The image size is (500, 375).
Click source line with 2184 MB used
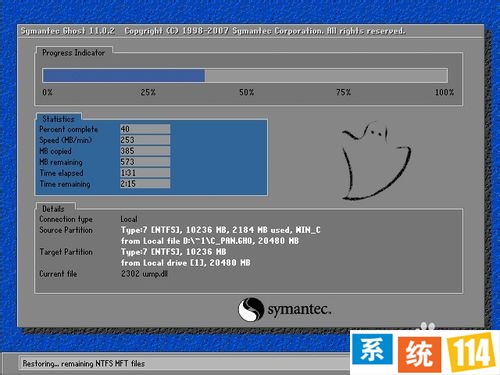coord(220,230)
